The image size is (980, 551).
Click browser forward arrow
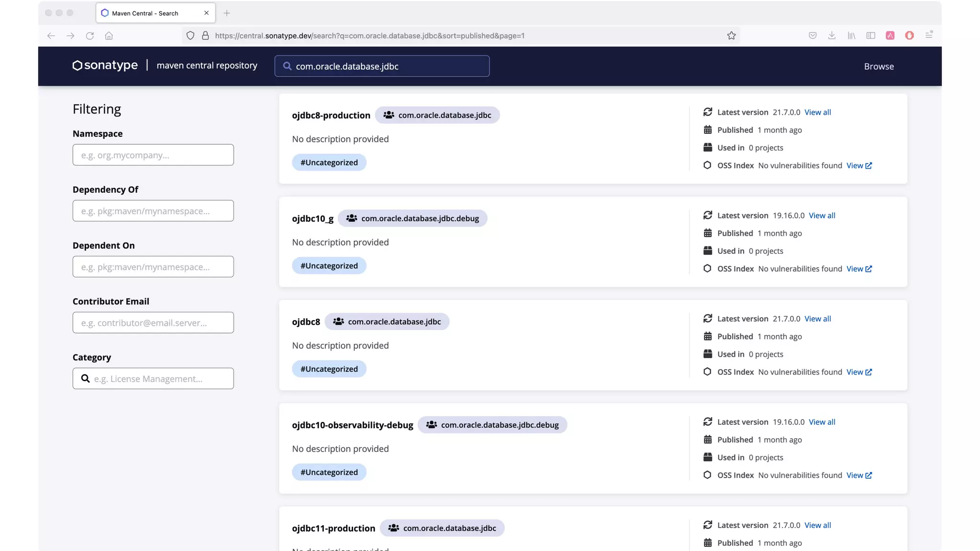[70, 36]
